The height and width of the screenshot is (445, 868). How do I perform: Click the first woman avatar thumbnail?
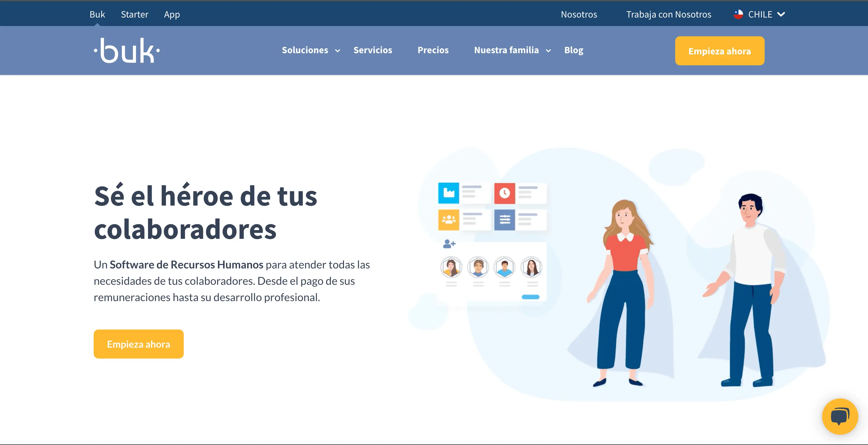click(451, 267)
